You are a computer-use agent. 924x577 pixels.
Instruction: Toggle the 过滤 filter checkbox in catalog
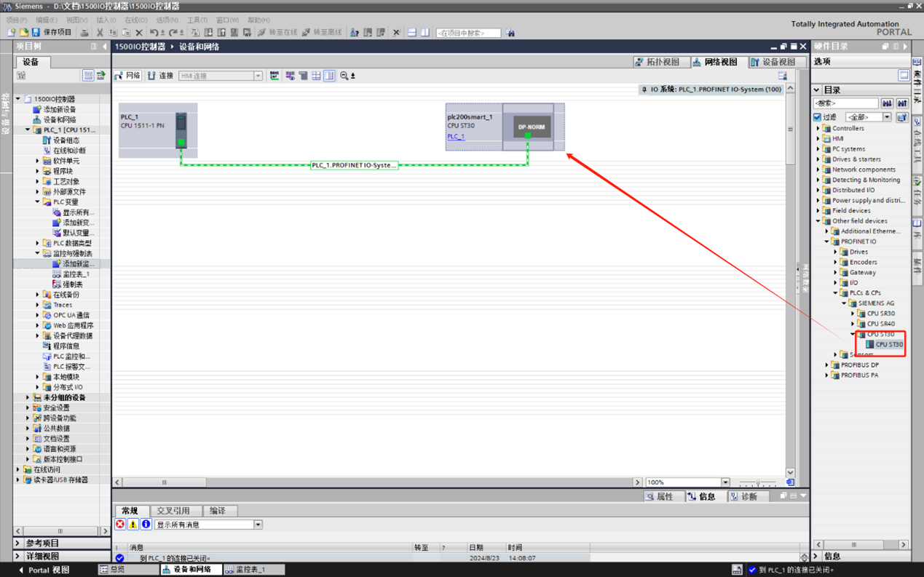tap(818, 117)
